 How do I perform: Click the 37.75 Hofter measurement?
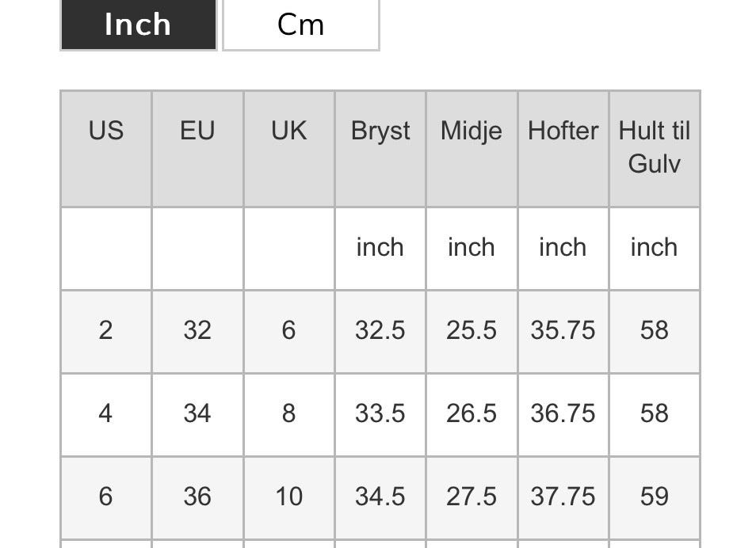pos(563,497)
